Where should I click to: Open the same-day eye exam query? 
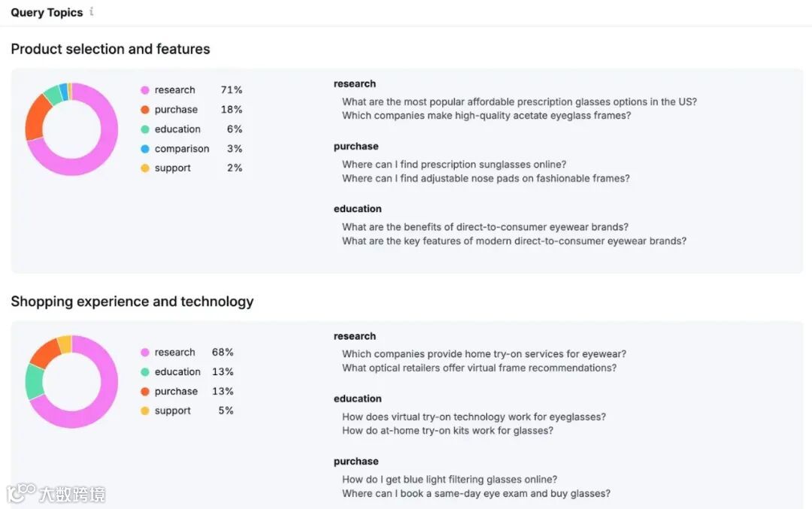pos(476,493)
